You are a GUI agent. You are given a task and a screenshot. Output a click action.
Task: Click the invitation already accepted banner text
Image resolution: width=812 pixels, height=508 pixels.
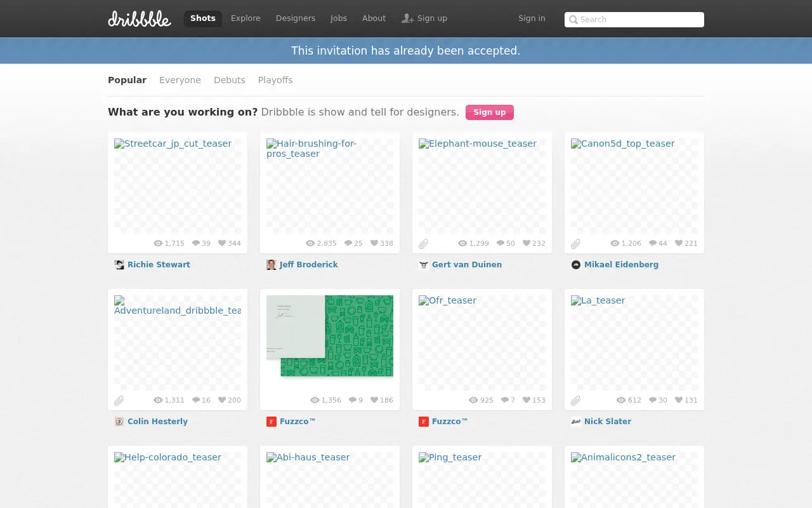pyautogui.click(x=406, y=51)
